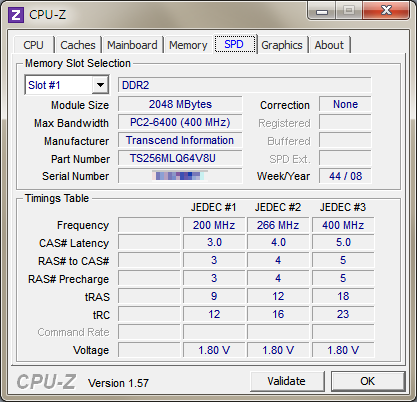Switch to the Memory tab
The height and width of the screenshot is (402, 417).
tap(188, 45)
